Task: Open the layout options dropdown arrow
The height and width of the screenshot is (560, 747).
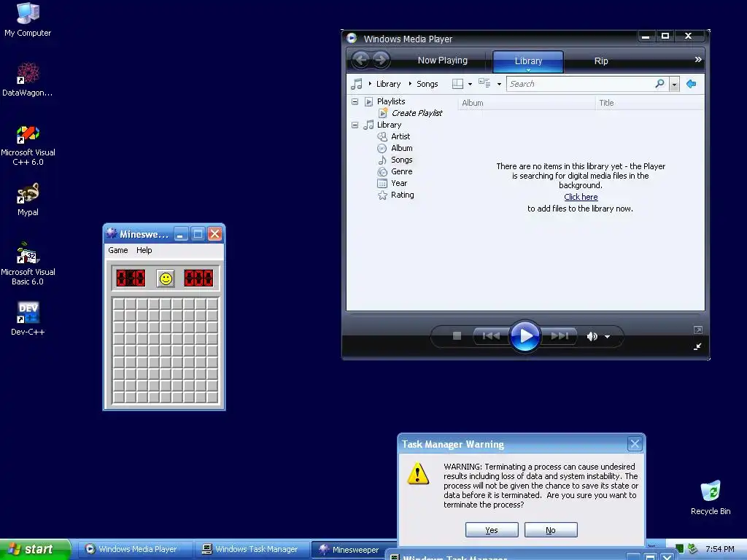Action: tap(470, 85)
